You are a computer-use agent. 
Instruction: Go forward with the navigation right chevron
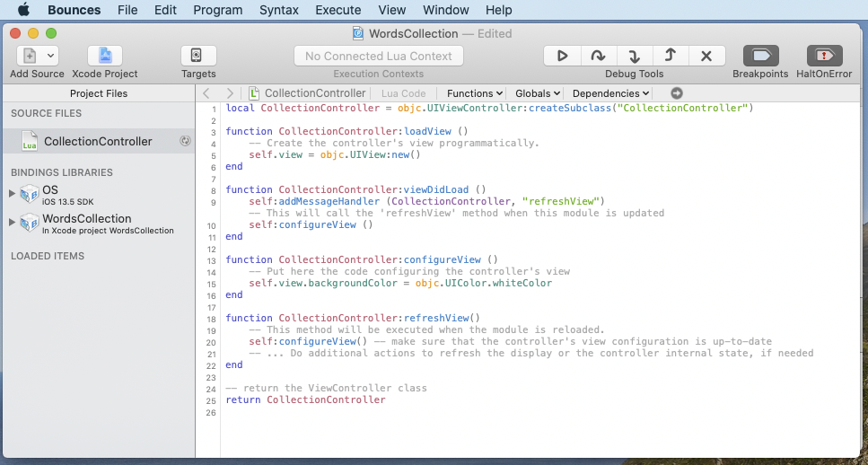[231, 93]
